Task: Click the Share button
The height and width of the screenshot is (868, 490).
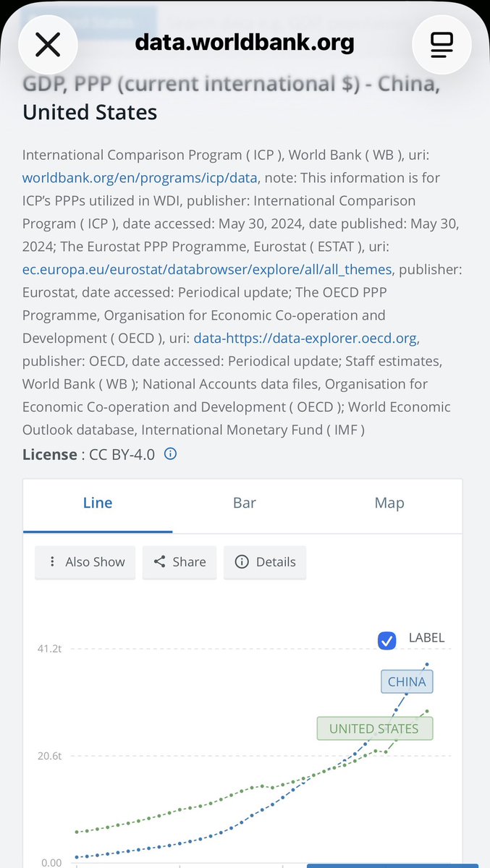Action: tap(179, 562)
